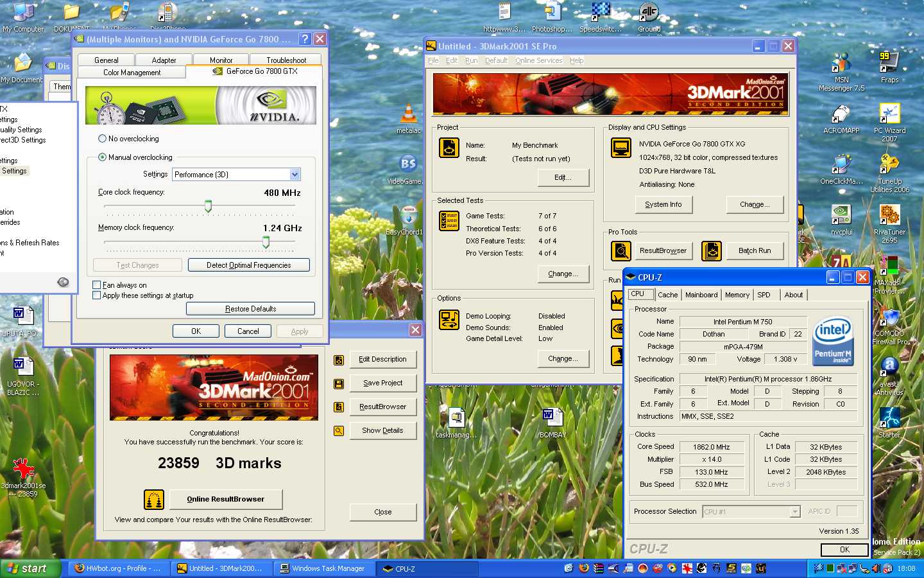Open the My Computer desktop icon
The height and width of the screenshot is (578, 924).
[x=23, y=17]
